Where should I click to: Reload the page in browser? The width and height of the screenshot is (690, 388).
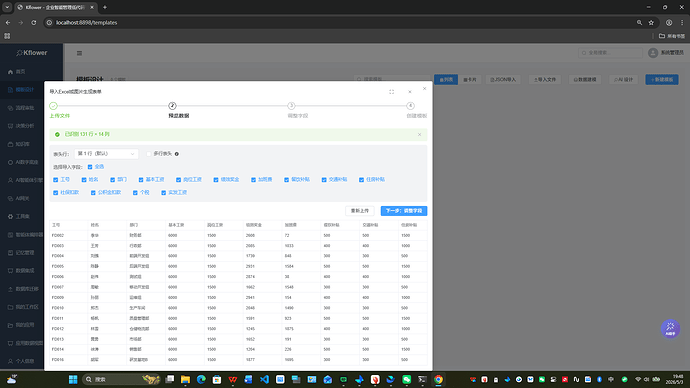(x=33, y=22)
